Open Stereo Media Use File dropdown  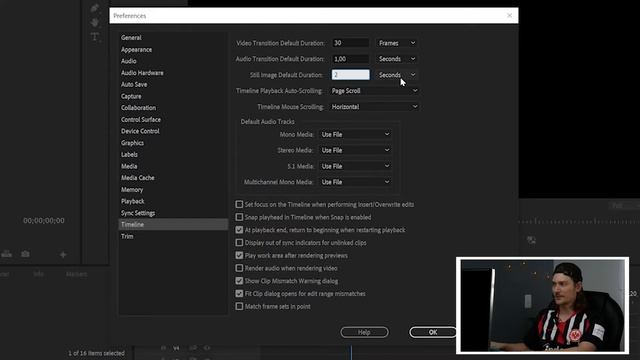(x=355, y=150)
